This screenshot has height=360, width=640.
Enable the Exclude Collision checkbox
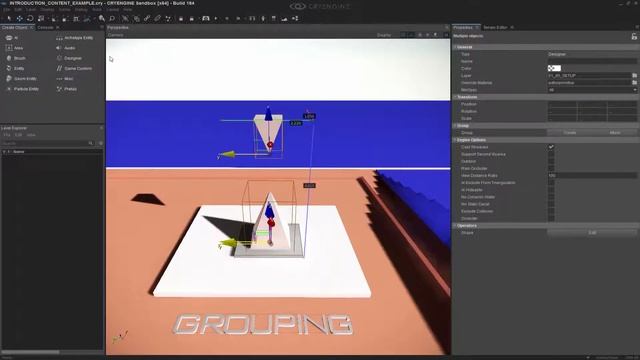pyautogui.click(x=551, y=211)
